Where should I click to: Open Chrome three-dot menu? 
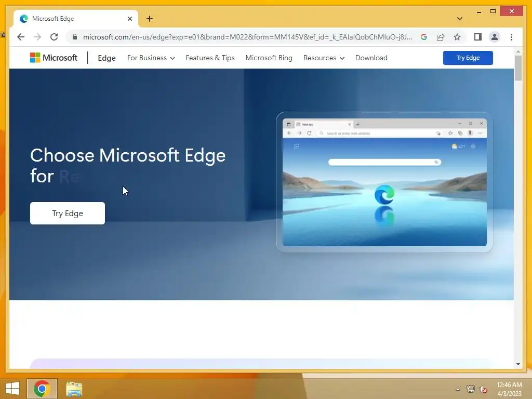point(511,37)
